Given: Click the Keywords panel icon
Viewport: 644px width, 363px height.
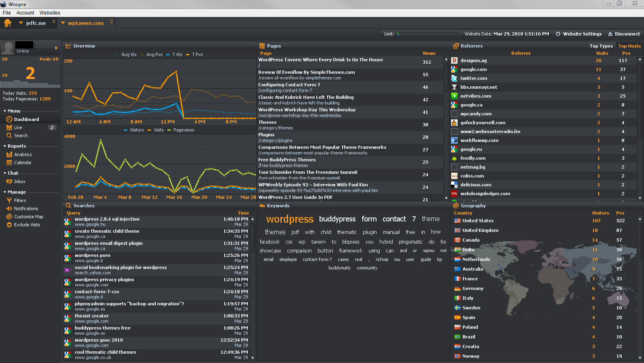Looking at the screenshot, I should coord(262,206).
